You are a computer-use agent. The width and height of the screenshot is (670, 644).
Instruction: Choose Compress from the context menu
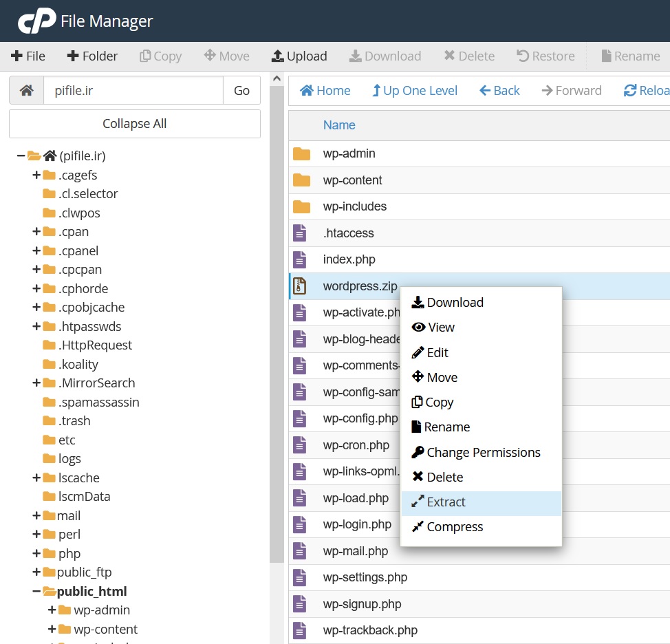(481, 527)
